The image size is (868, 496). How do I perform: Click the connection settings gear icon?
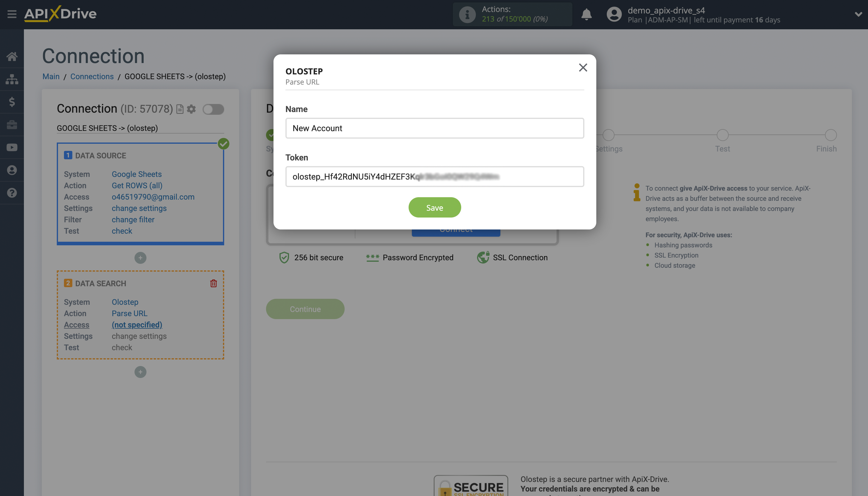pyautogui.click(x=192, y=109)
